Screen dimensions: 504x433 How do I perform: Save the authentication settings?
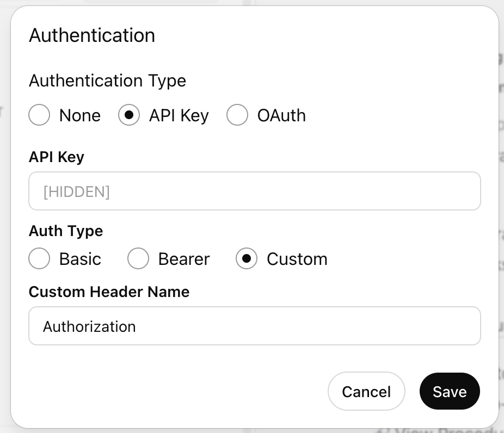click(450, 391)
